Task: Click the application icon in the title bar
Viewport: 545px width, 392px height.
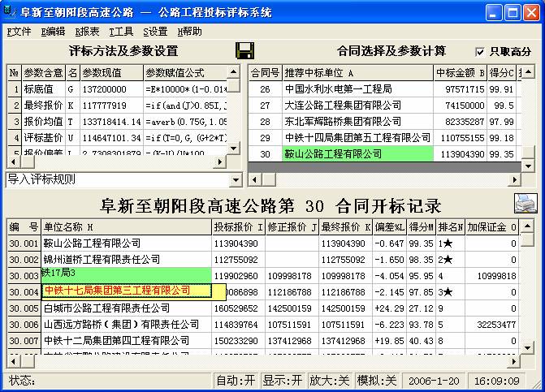Action: coord(10,12)
